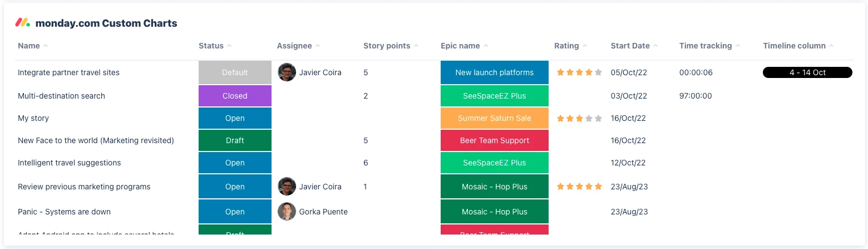Image resolution: width=868 pixels, height=249 pixels.
Task: Click the 00:00:06 time tracking value
Action: pos(696,72)
